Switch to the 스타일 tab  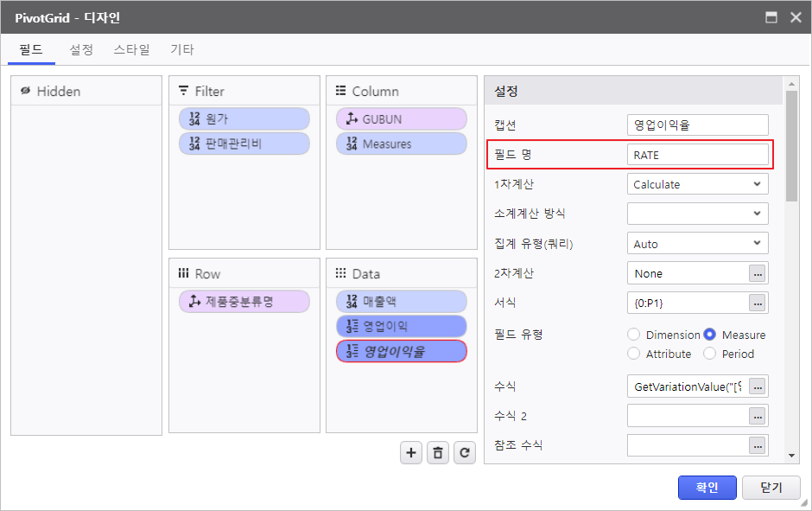click(131, 50)
